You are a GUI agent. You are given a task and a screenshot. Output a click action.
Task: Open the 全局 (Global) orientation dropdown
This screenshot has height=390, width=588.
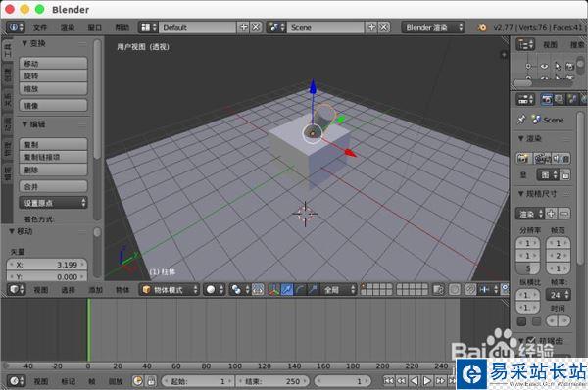[x=338, y=289]
